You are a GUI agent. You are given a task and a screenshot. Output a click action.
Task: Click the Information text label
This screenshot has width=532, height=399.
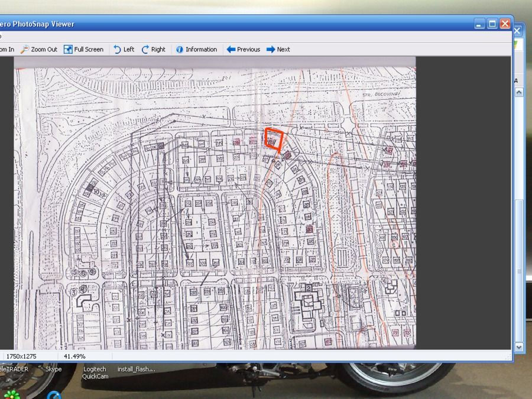(201, 50)
